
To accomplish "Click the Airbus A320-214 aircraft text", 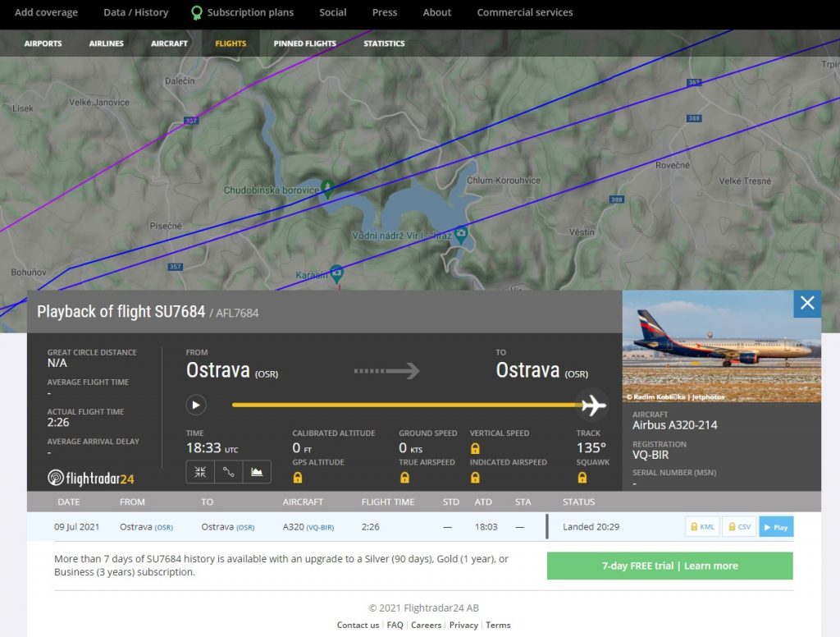I will pos(674,425).
